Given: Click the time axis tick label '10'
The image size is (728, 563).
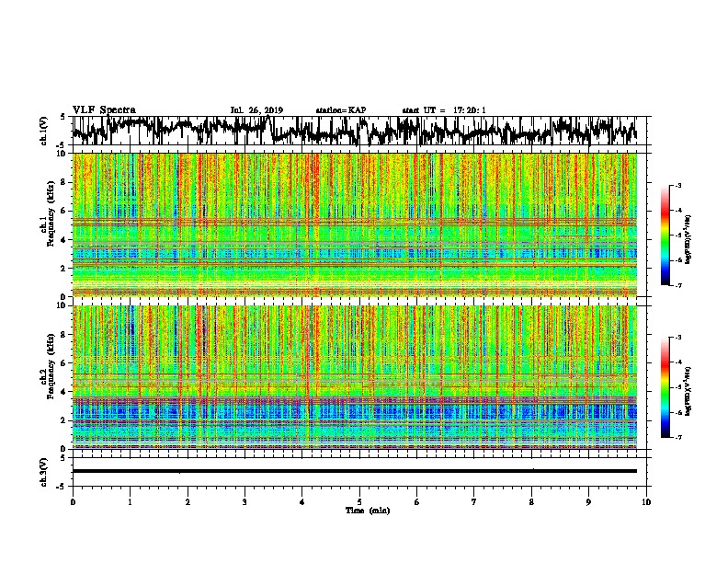Looking at the screenshot, I should click(x=646, y=502).
